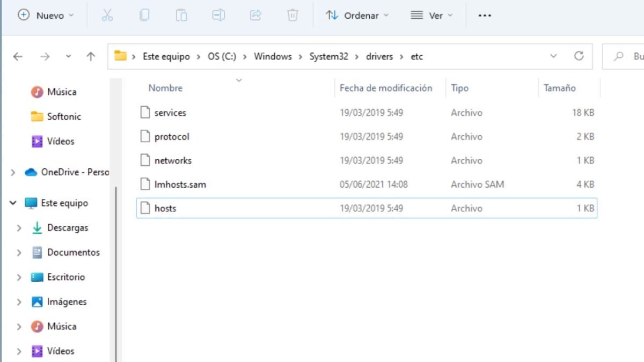Expand the OneDrive tree node
Screen dimensions: 644x362
pyautogui.click(x=13, y=172)
